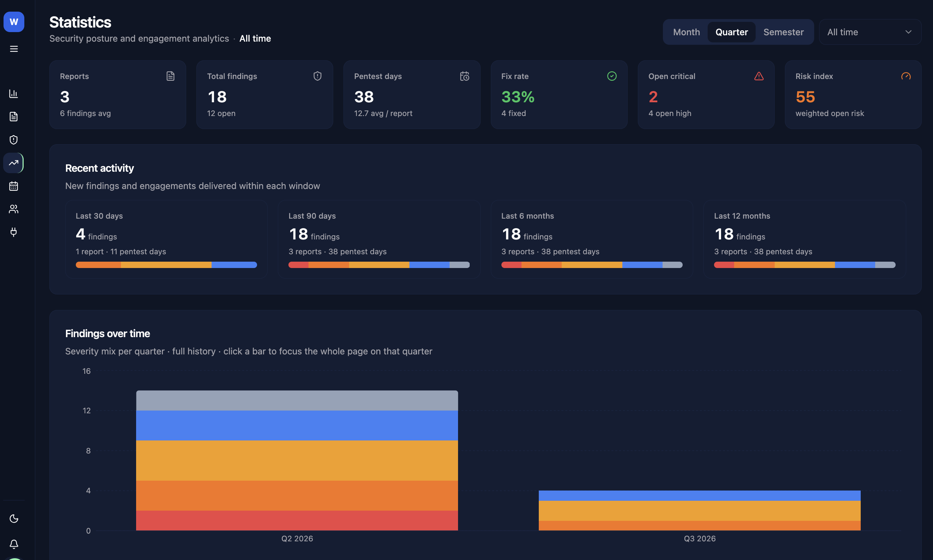This screenshot has height=560, width=933.
Task: Toggle dark mode moon icon
Action: [x=14, y=518]
